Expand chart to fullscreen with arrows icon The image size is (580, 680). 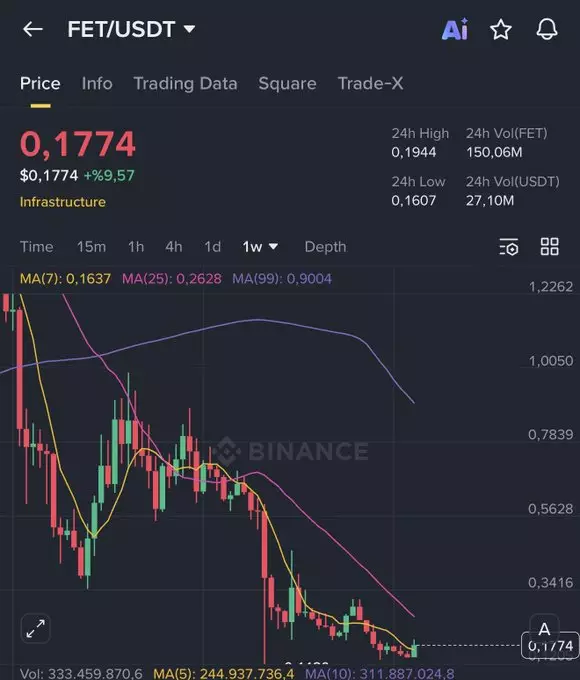tap(36, 628)
